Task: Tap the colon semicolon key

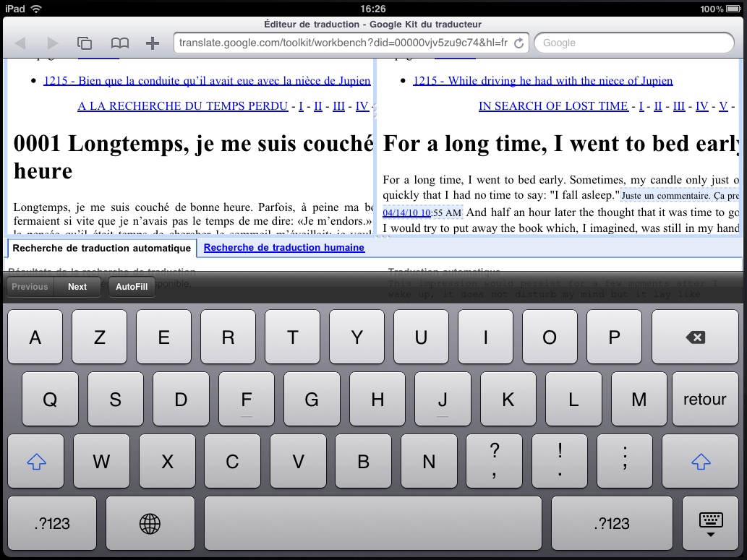Action: click(625, 461)
